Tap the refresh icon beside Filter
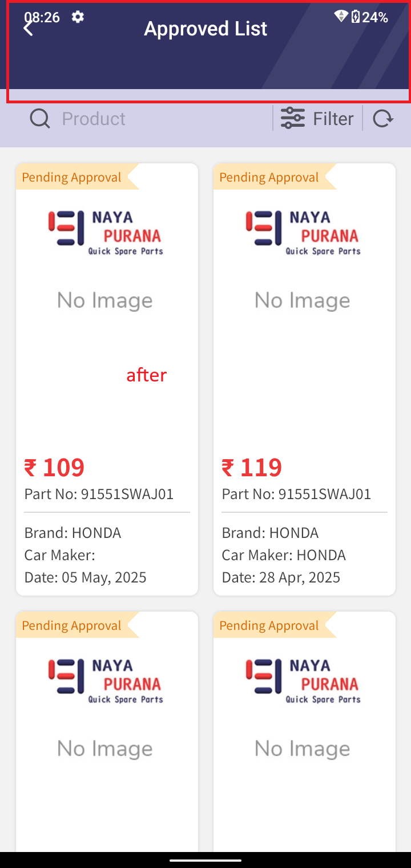This screenshot has height=868, width=411. point(383,119)
